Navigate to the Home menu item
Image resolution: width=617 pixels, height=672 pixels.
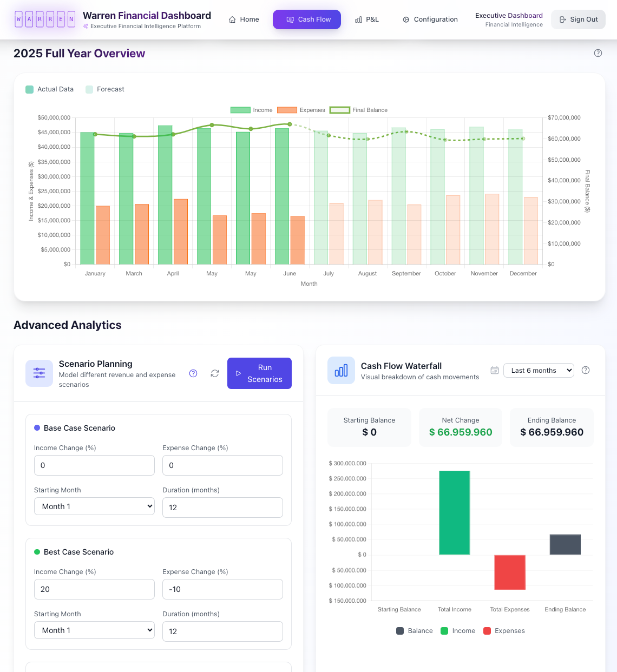click(x=244, y=19)
